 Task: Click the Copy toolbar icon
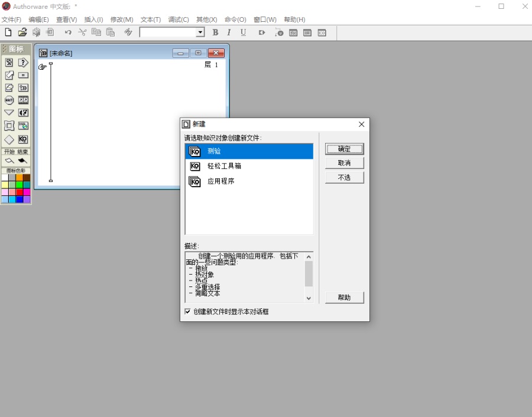(96, 32)
